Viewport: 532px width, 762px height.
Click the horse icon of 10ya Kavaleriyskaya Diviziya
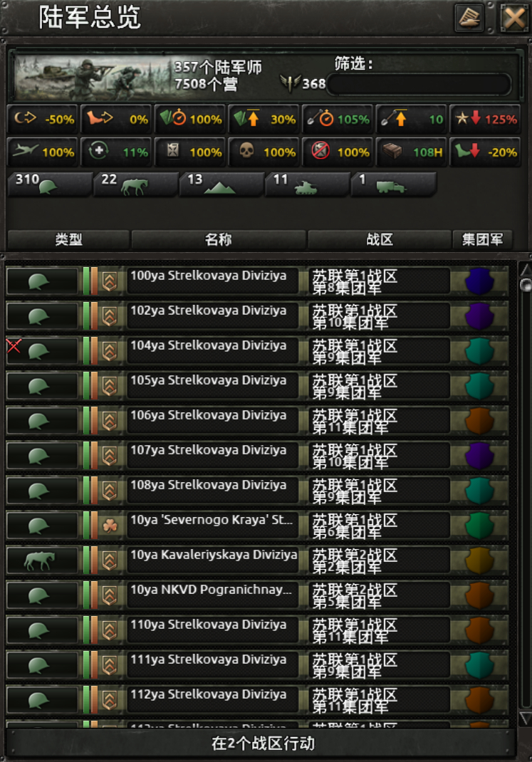click(x=39, y=560)
